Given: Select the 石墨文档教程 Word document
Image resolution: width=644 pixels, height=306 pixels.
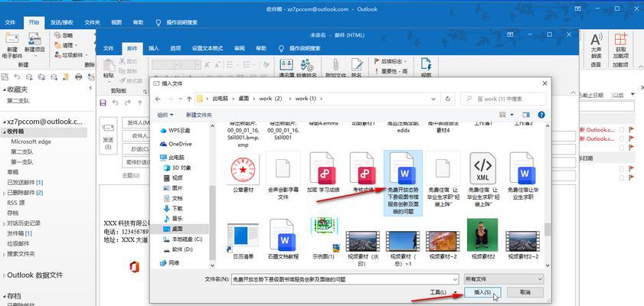Looking at the screenshot, I should coord(283,239).
